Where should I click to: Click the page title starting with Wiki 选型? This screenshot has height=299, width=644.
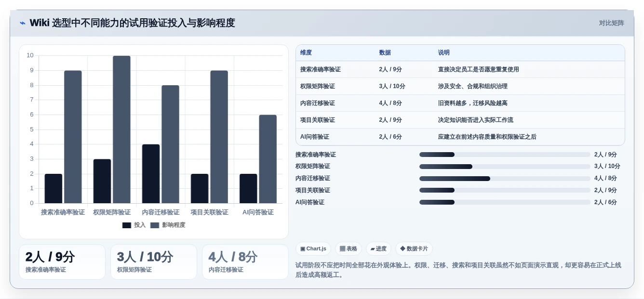[132, 23]
